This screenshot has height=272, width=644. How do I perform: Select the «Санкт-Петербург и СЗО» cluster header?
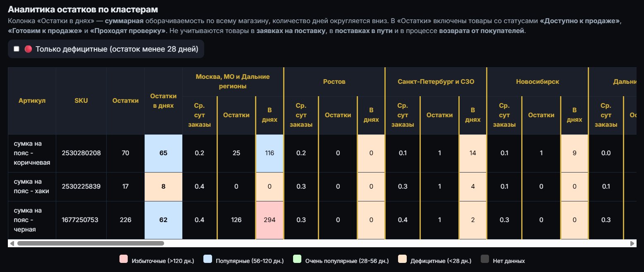click(436, 82)
